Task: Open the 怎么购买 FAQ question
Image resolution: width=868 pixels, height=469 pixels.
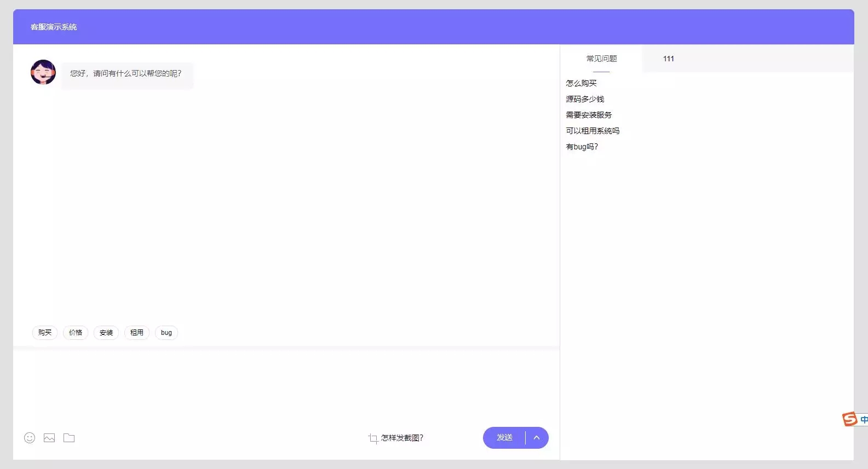Action: tap(581, 83)
